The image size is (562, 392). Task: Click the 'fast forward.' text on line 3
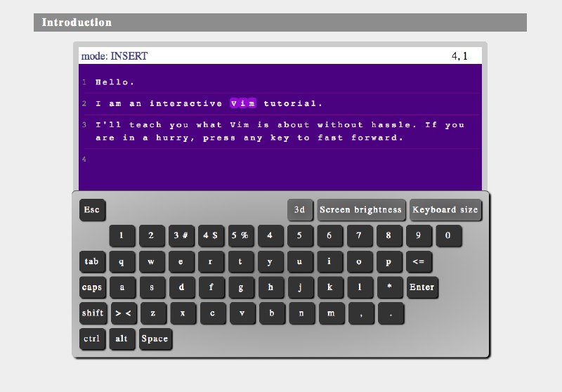click(x=360, y=138)
